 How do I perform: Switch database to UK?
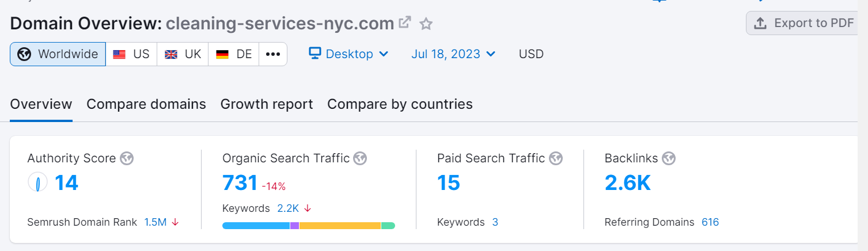click(x=183, y=54)
